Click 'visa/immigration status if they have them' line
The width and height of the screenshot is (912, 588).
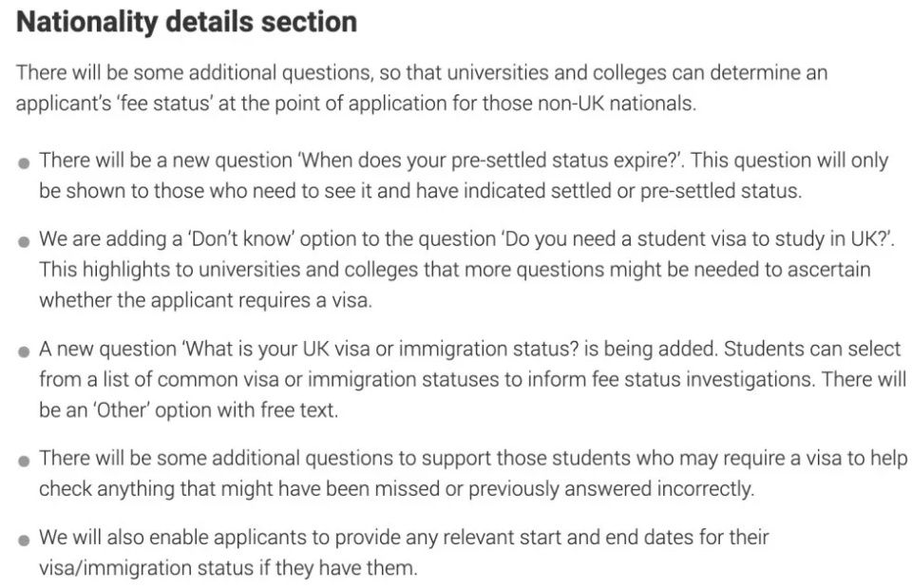coord(228,568)
